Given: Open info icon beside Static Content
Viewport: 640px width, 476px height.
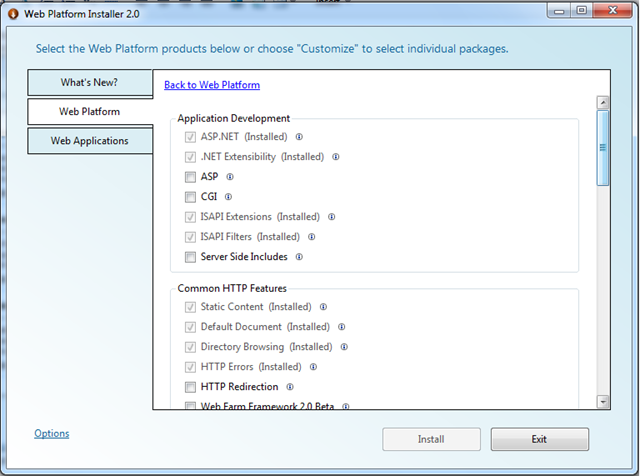Looking at the screenshot, I should pyautogui.click(x=323, y=307).
